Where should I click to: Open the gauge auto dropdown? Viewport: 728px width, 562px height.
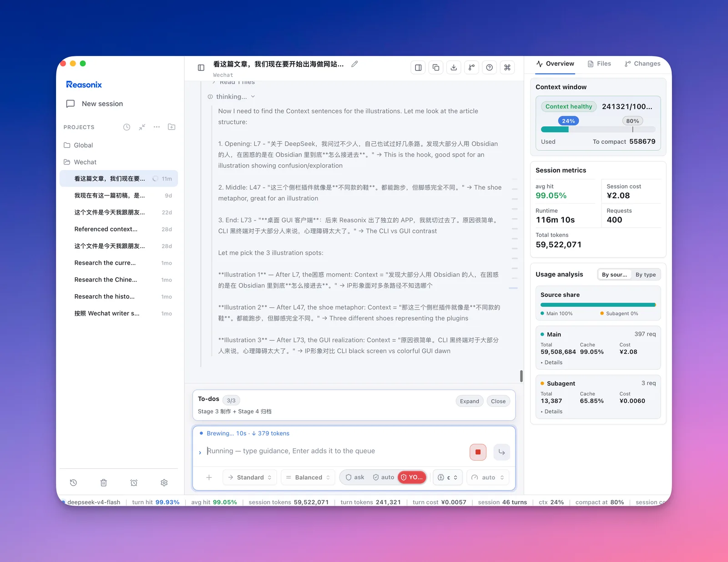[x=487, y=477]
